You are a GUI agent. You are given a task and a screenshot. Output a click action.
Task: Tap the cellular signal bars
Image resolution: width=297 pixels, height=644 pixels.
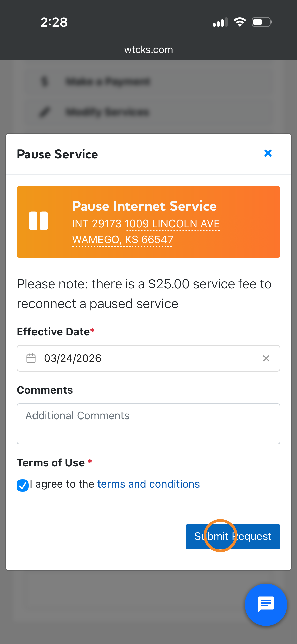coord(220,22)
